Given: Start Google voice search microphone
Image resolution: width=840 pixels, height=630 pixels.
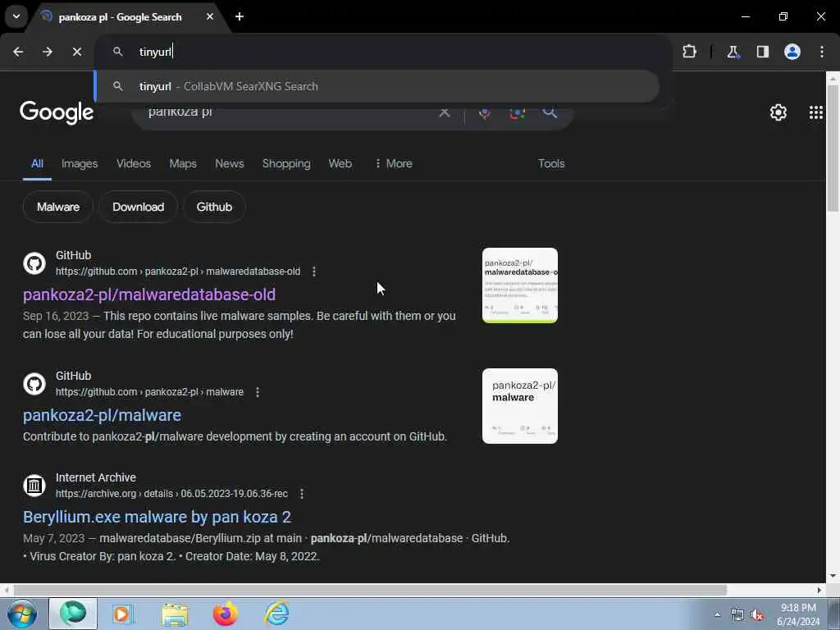Looking at the screenshot, I should tap(484, 112).
